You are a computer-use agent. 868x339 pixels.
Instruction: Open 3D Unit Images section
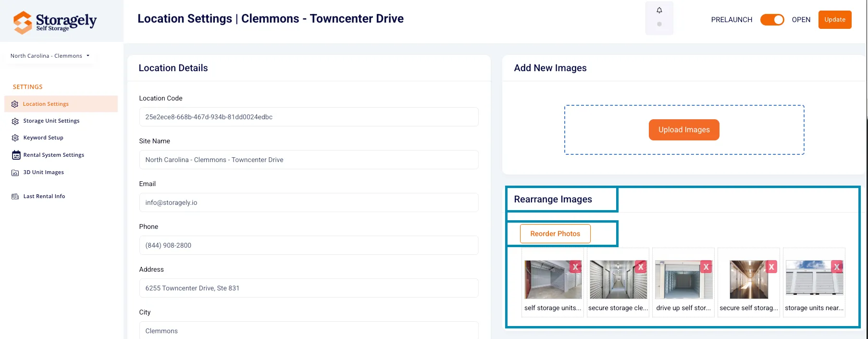[x=44, y=172]
